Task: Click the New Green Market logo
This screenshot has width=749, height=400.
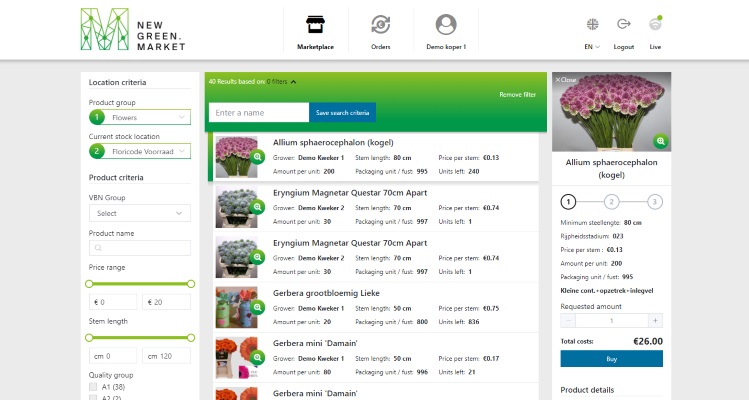Action: [133, 29]
